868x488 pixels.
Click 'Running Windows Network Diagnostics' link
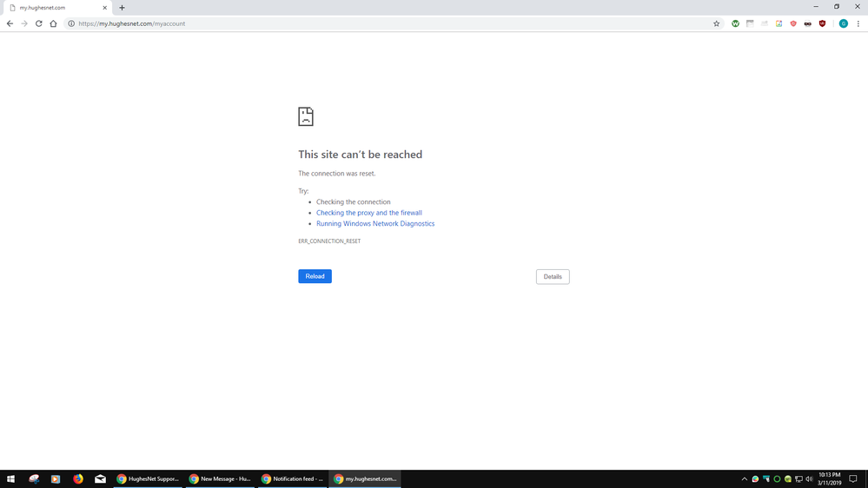(x=374, y=224)
